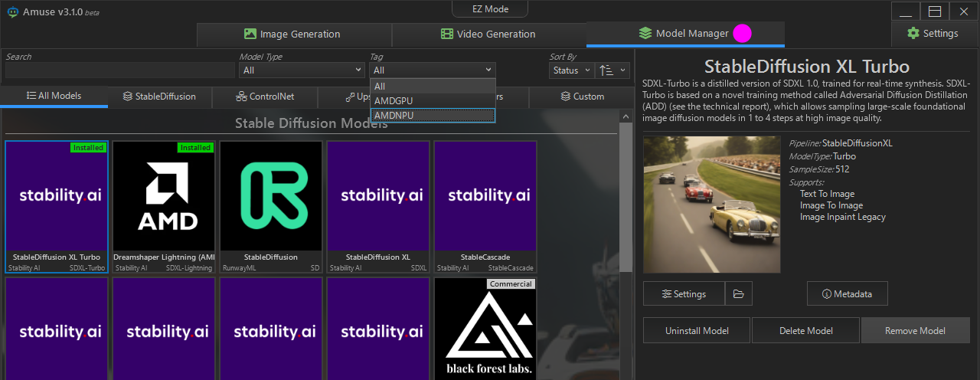Switch to the Image Generation tab

pyautogui.click(x=294, y=34)
